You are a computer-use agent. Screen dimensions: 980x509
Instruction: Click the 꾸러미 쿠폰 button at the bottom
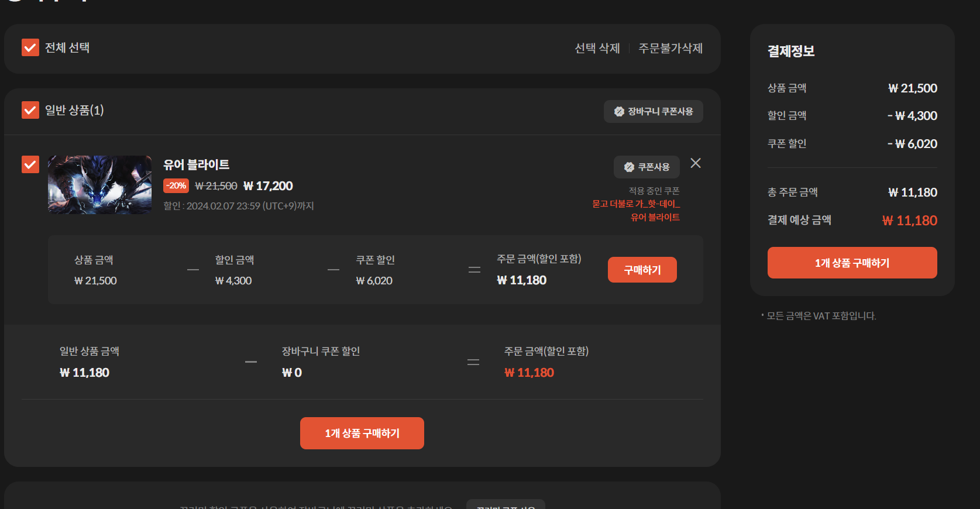pos(505,505)
